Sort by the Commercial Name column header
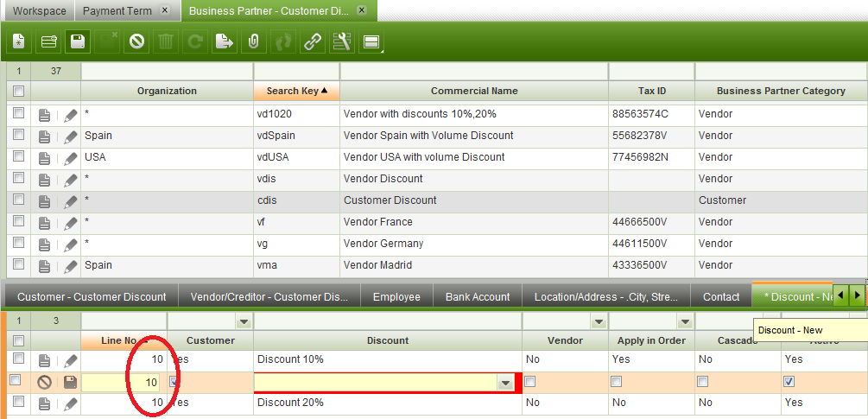Image resolution: width=868 pixels, height=419 pixels. (x=474, y=91)
